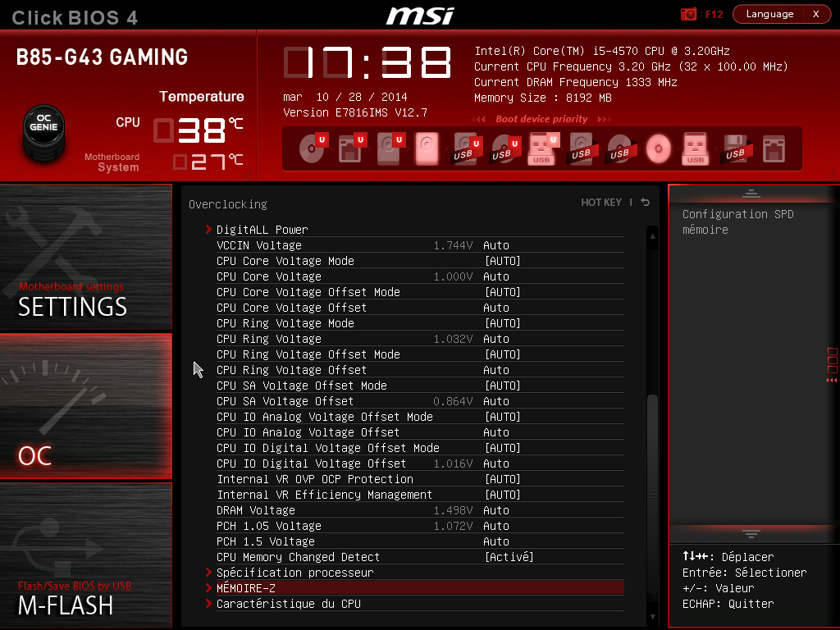Click the Version E7816IMS V12.7 text
Screen dimensions: 840x630
355,112
